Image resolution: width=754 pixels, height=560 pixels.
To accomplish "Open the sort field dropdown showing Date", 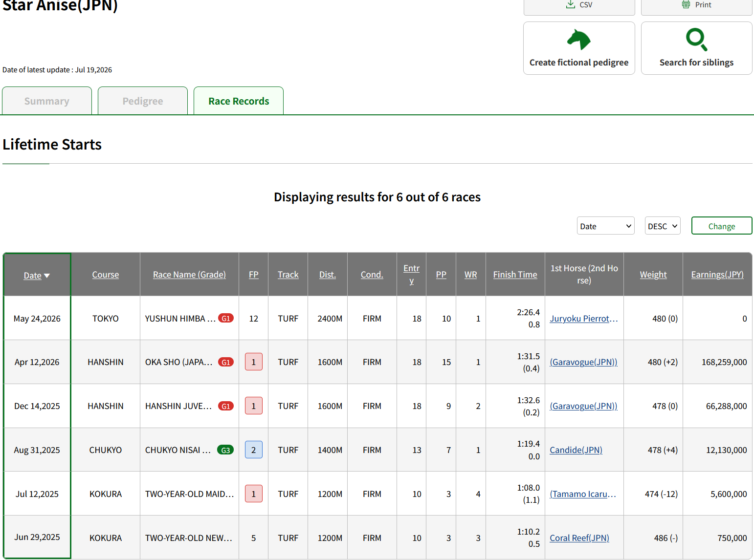I will [605, 226].
